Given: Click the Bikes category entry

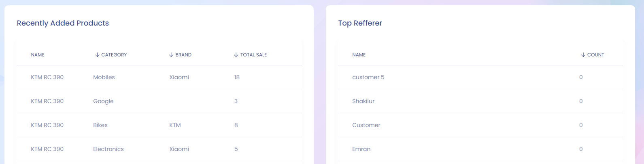Looking at the screenshot, I should (x=100, y=125).
